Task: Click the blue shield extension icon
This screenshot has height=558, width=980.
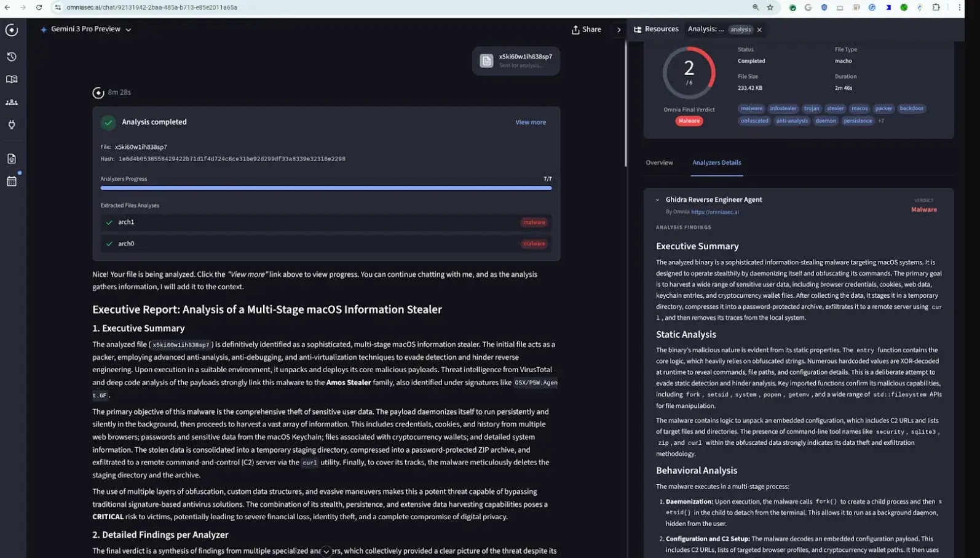Action: 824,7
